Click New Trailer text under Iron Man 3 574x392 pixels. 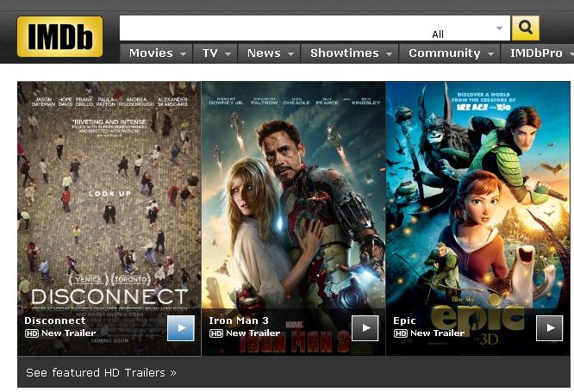(x=253, y=333)
